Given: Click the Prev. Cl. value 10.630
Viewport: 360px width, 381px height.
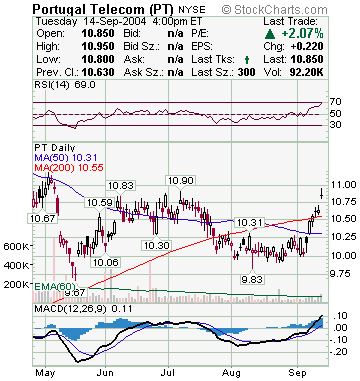Looking at the screenshot, I should pos(98,72).
